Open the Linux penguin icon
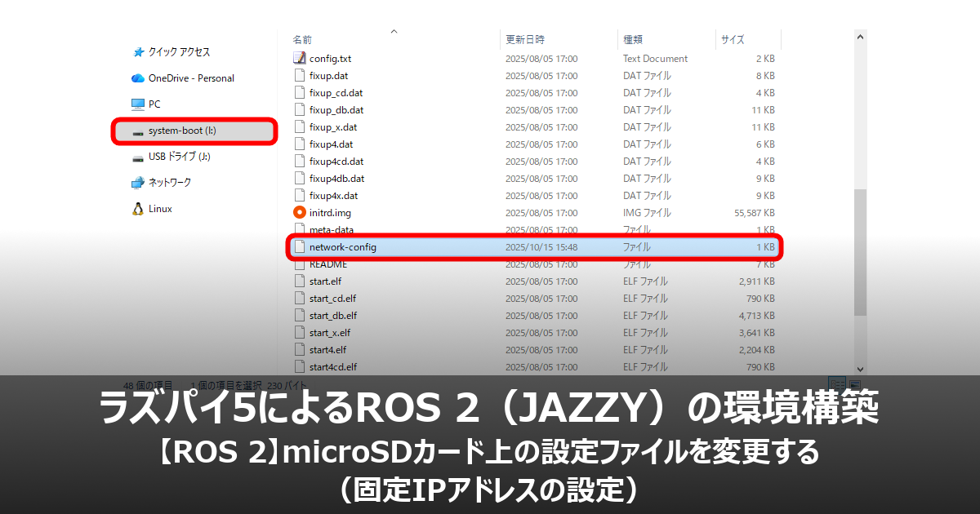980x514 pixels. [x=138, y=209]
